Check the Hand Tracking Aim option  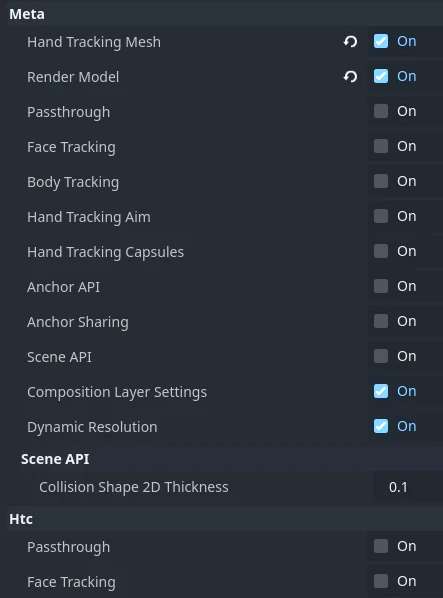(x=381, y=216)
